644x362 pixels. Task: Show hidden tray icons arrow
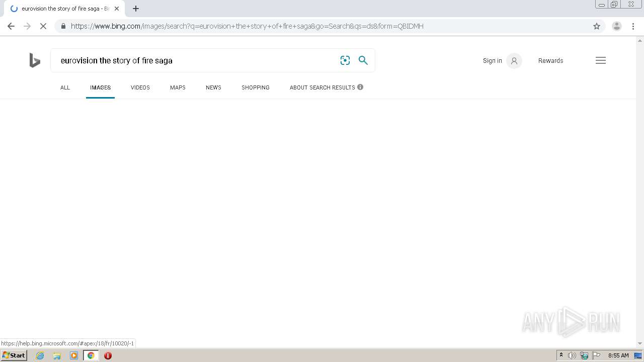[561, 355]
